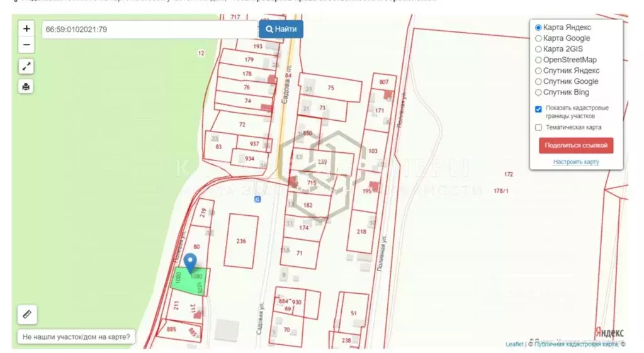Click parcel labeled 172
The width and height of the screenshot is (644, 353).
(x=509, y=174)
